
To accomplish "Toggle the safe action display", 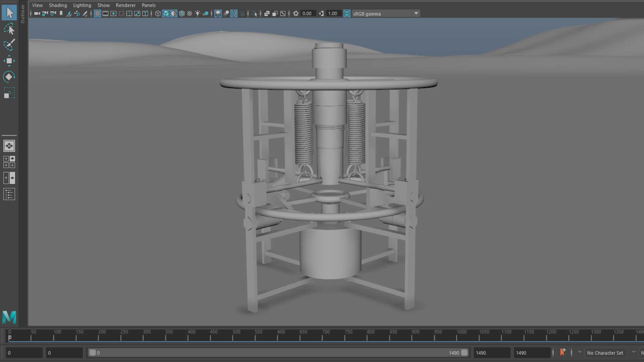I will pos(137,13).
